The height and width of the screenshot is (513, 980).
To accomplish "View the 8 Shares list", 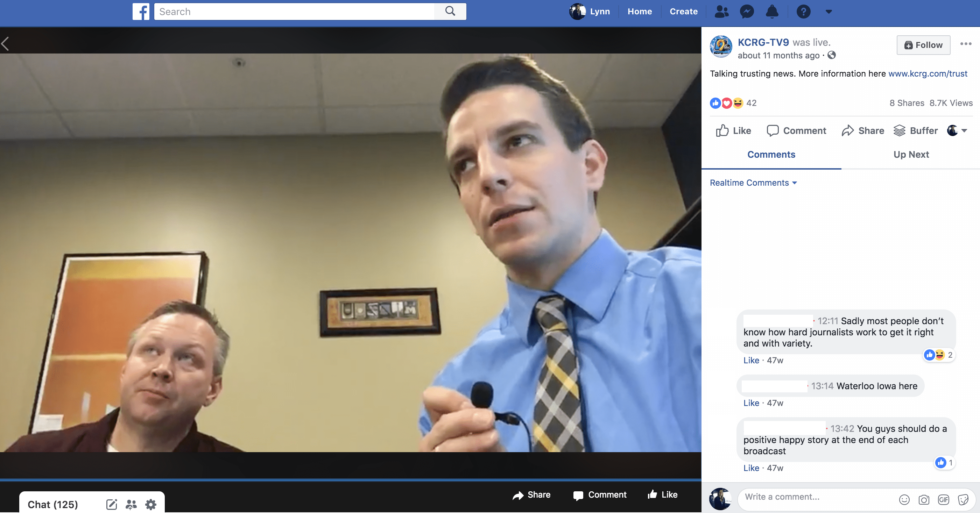I will tap(907, 103).
